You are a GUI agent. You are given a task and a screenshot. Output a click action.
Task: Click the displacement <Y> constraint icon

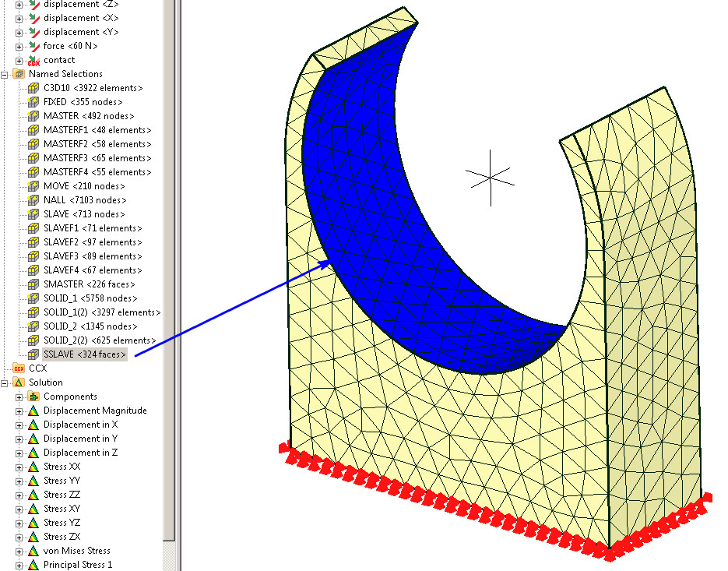click(x=34, y=33)
